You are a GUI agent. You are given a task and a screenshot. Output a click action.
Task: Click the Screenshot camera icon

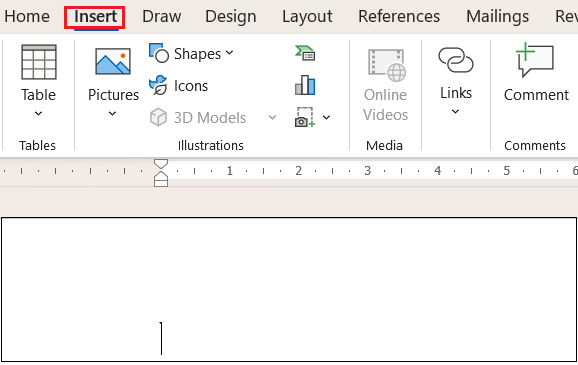click(x=304, y=117)
